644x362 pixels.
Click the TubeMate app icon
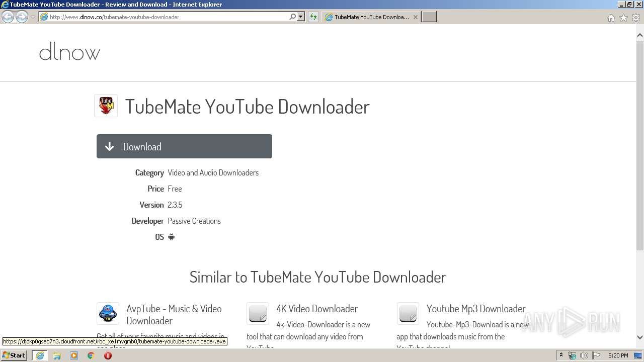106,106
